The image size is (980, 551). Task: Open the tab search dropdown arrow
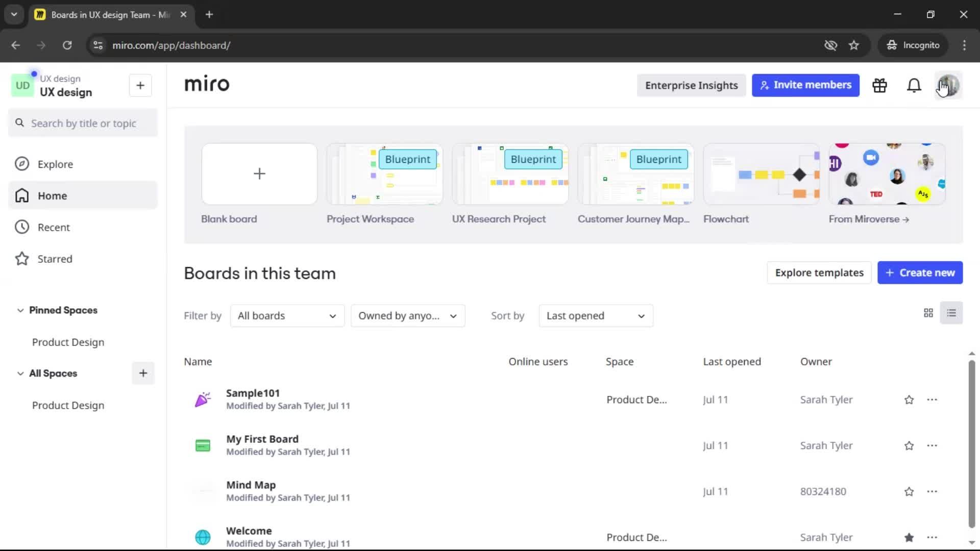14,14
